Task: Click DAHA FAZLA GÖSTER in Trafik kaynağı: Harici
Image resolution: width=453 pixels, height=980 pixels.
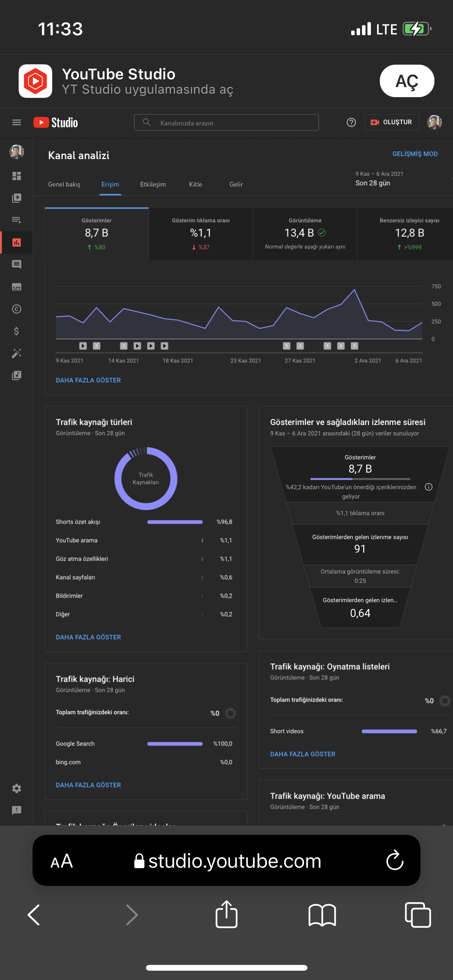Action: point(88,785)
